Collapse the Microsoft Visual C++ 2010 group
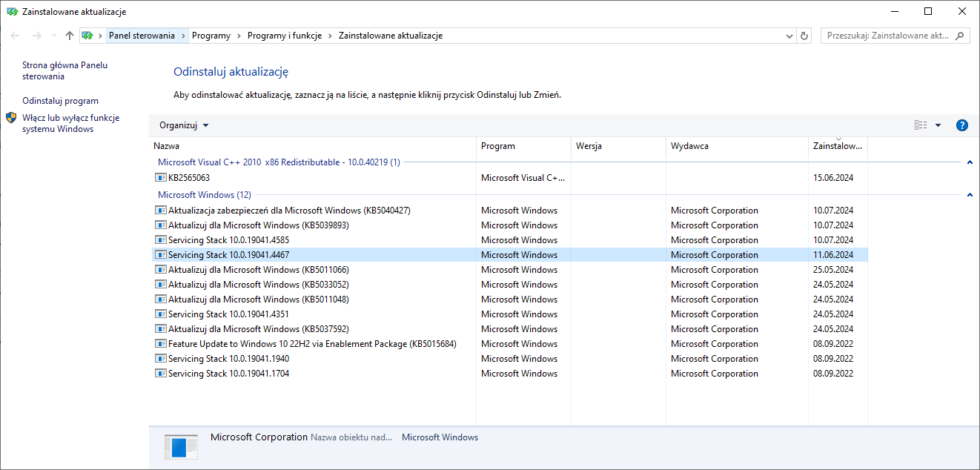This screenshot has height=470, width=980. pyautogui.click(x=970, y=162)
